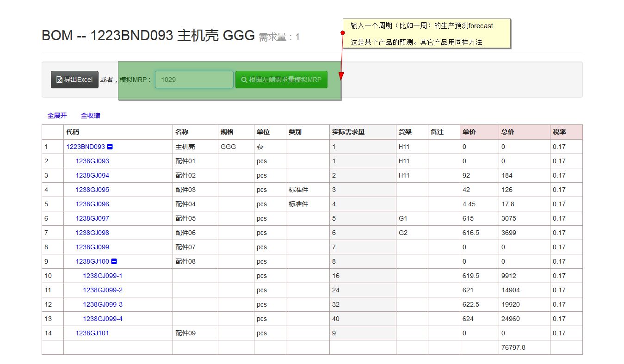The image size is (624, 364).
Task: Open part code 1238GJ094 link
Action: [92, 175]
